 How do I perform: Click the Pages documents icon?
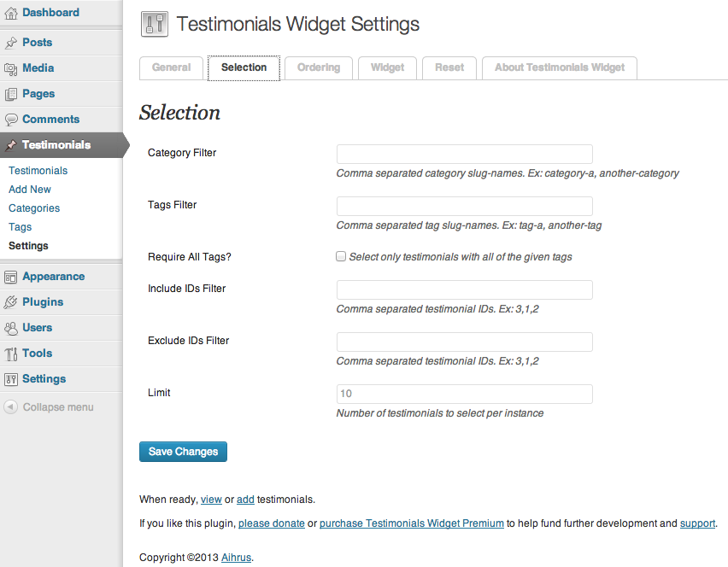tap(10, 94)
